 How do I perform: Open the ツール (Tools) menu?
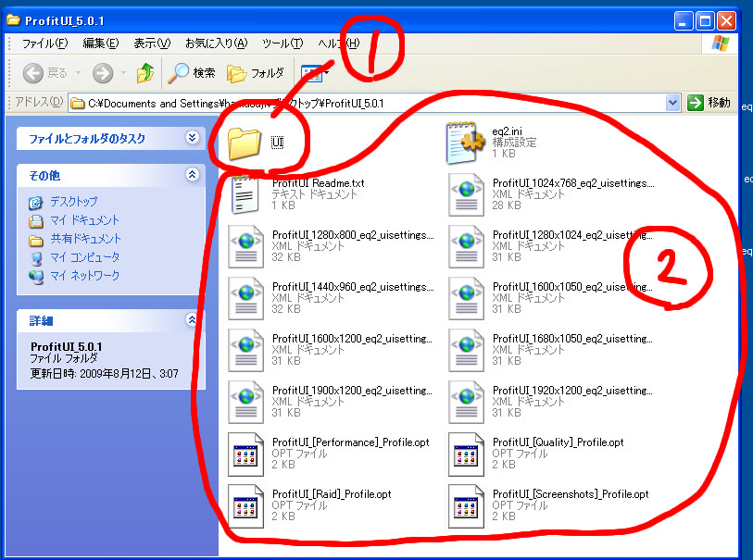click(282, 44)
